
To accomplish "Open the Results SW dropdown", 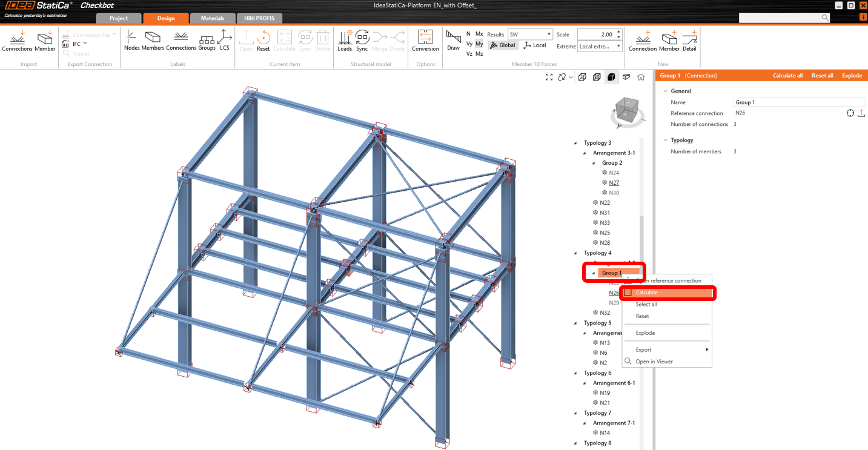I will (530, 35).
